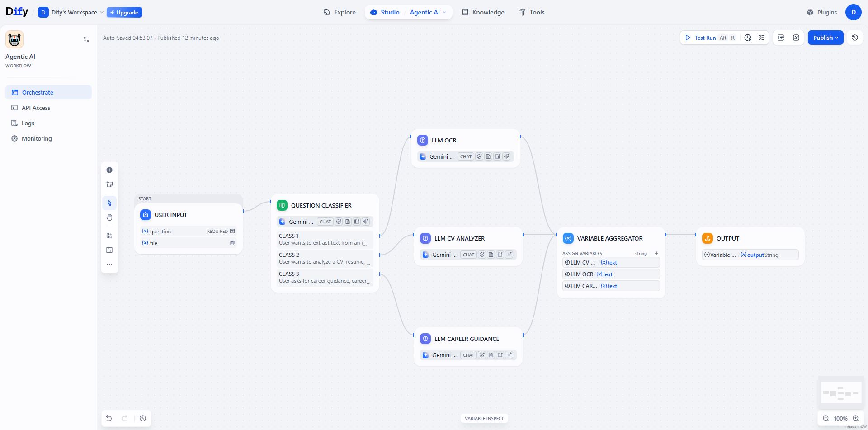The image size is (868, 430).
Task: Open the run history icon beside Test Run
Action: (748, 38)
